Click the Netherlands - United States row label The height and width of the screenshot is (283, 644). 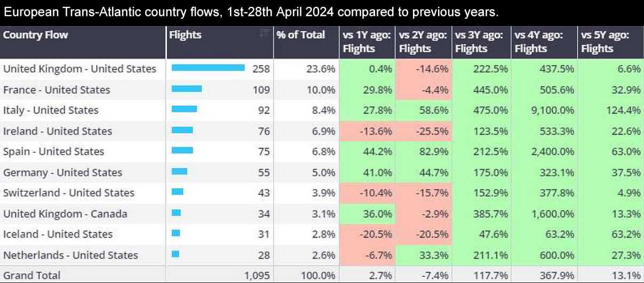tap(70, 255)
